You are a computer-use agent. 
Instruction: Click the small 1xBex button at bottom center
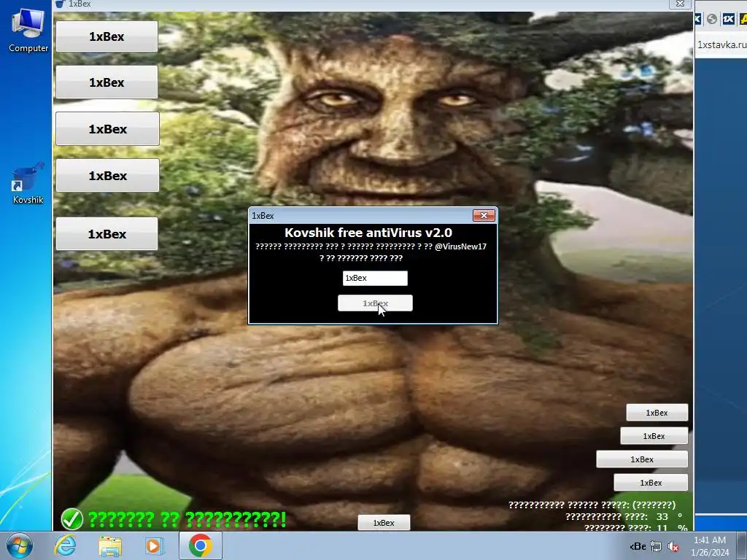[384, 522]
